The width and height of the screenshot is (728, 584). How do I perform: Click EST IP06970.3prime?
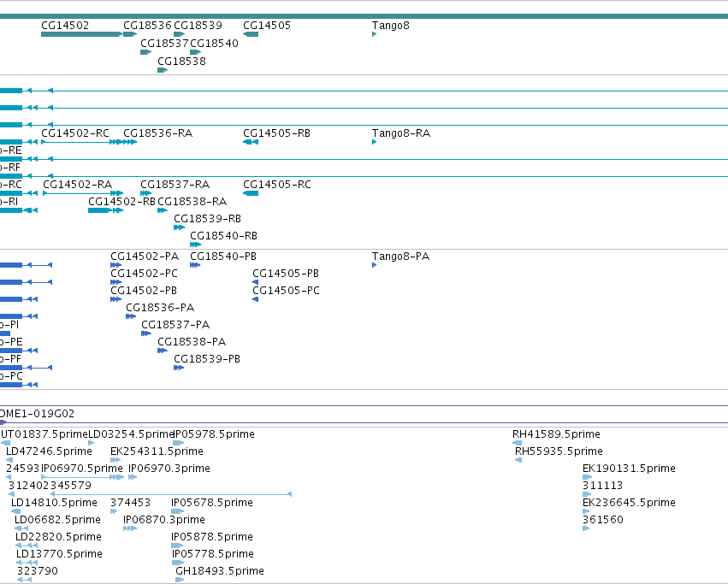pyautogui.click(x=169, y=469)
